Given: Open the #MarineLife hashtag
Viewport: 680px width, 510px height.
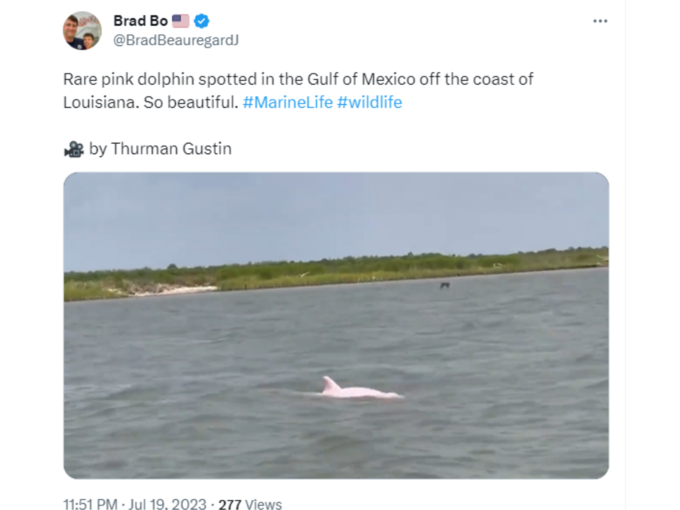Looking at the screenshot, I should point(288,102).
